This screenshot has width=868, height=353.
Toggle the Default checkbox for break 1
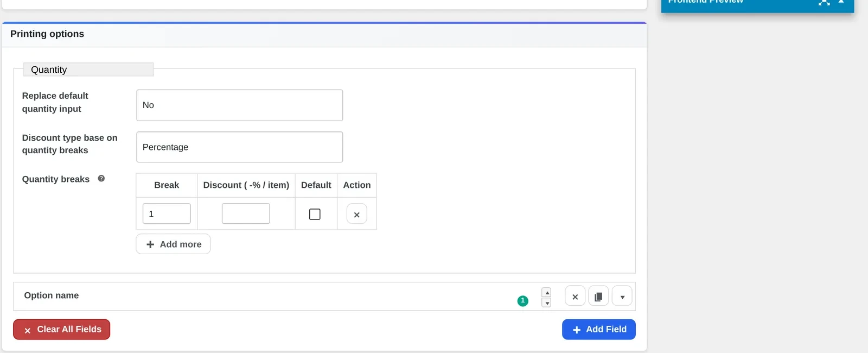pos(315,214)
